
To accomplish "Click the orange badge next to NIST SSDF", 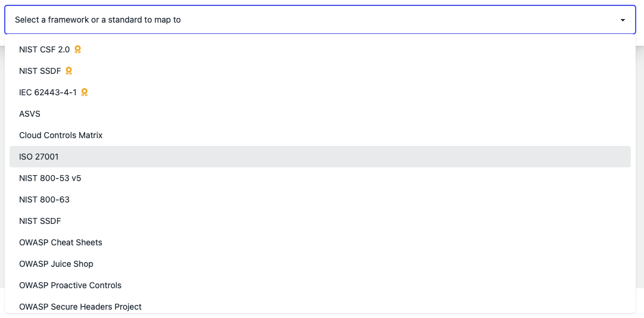I will point(68,71).
